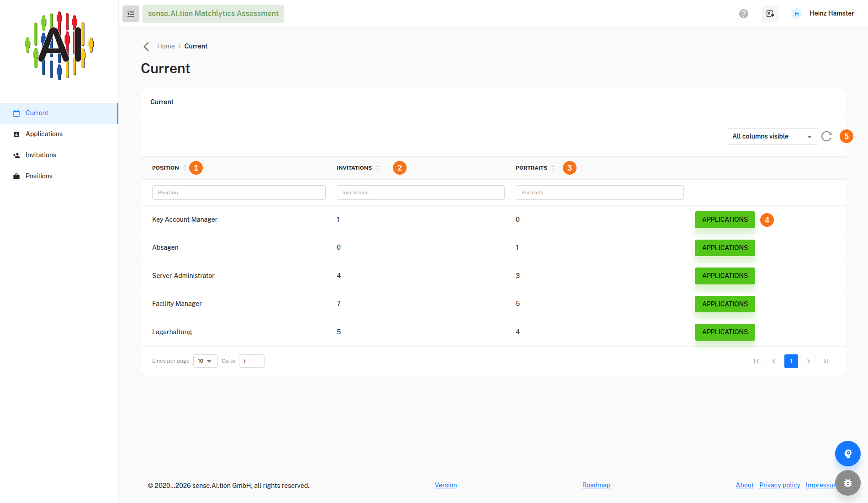Go to next page of table
The height and width of the screenshot is (503, 868).
[x=809, y=361]
